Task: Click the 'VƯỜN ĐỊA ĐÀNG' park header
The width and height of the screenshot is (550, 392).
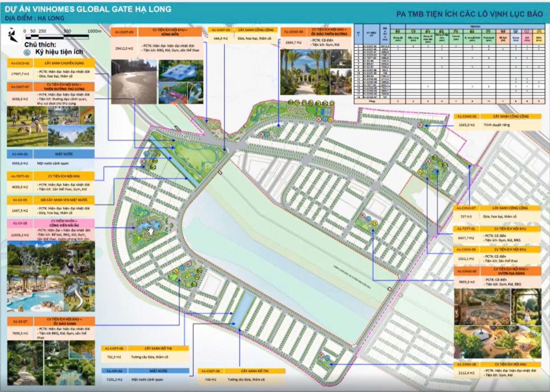Action: [511, 271]
